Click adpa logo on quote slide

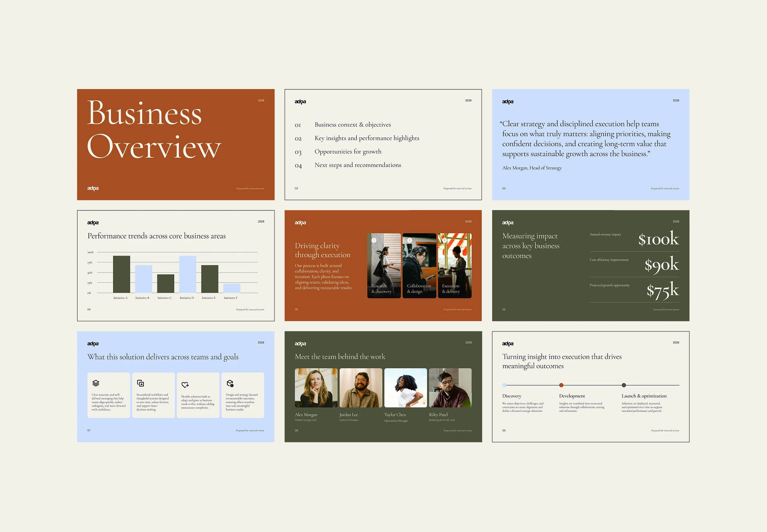[508, 102]
